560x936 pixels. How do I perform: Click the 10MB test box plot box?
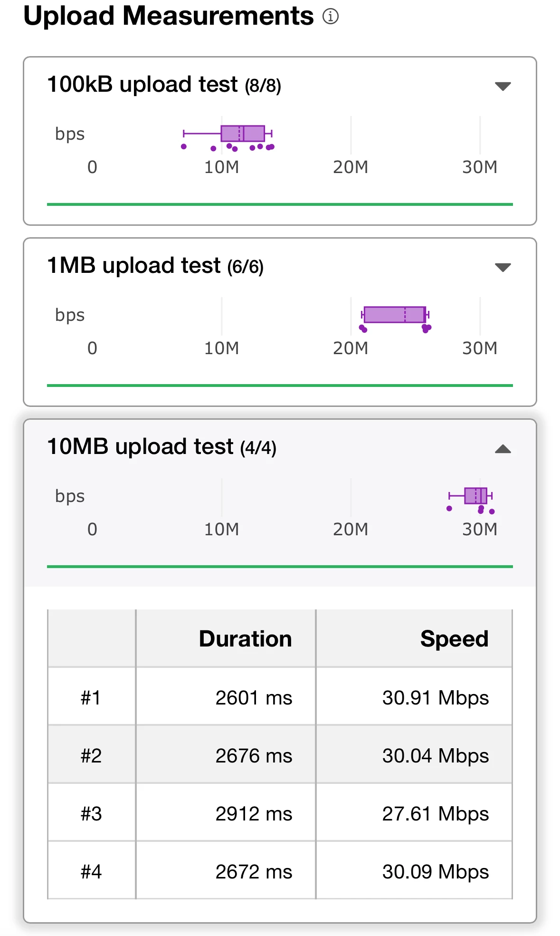475,496
